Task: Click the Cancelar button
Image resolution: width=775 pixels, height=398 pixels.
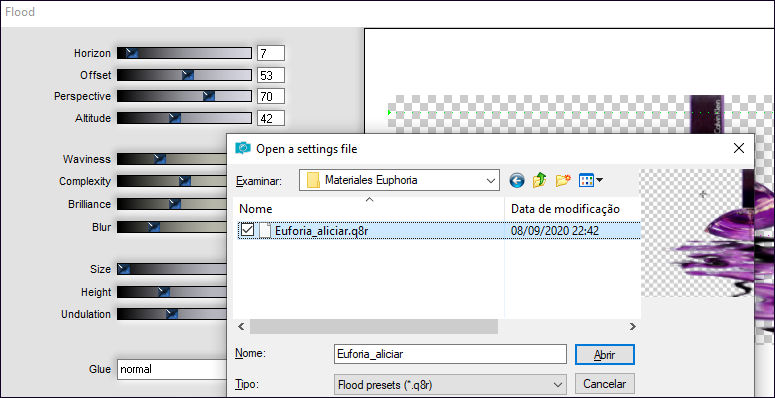Action: [x=604, y=384]
